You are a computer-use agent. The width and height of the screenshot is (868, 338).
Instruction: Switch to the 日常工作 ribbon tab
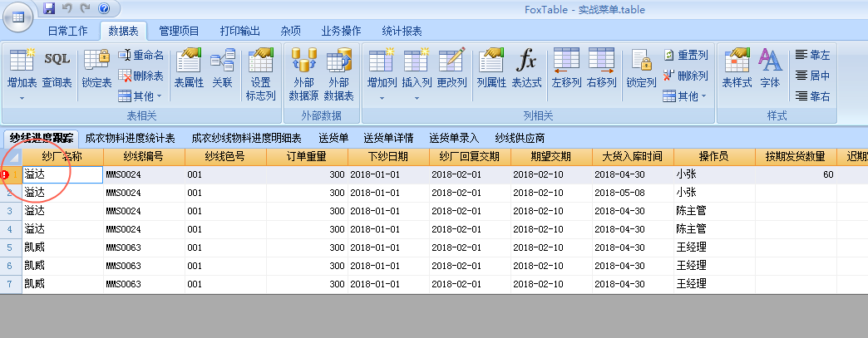pyautogui.click(x=67, y=32)
